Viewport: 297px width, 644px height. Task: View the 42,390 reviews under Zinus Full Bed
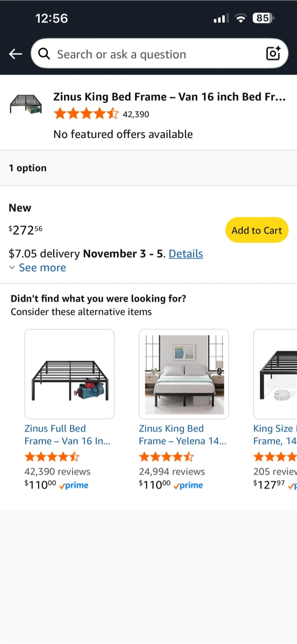point(57,471)
